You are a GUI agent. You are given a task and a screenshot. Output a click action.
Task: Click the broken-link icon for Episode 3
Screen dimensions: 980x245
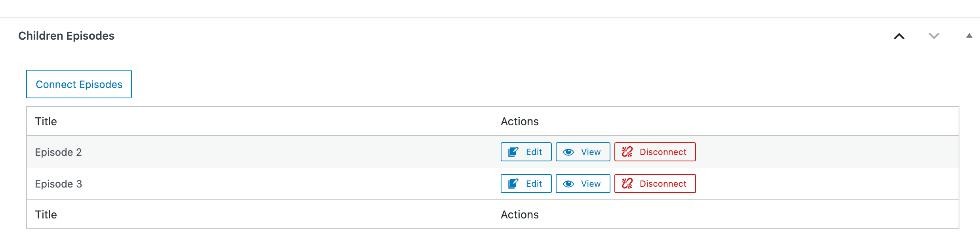point(627,184)
